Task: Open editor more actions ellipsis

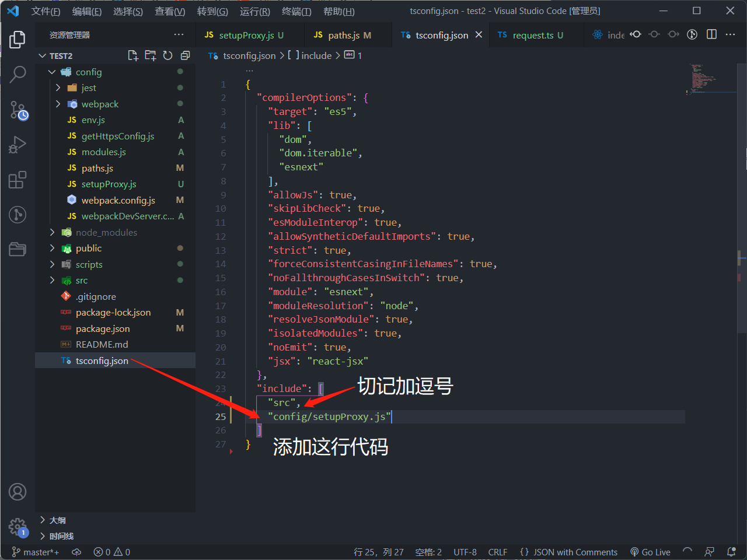Action: coord(730,34)
